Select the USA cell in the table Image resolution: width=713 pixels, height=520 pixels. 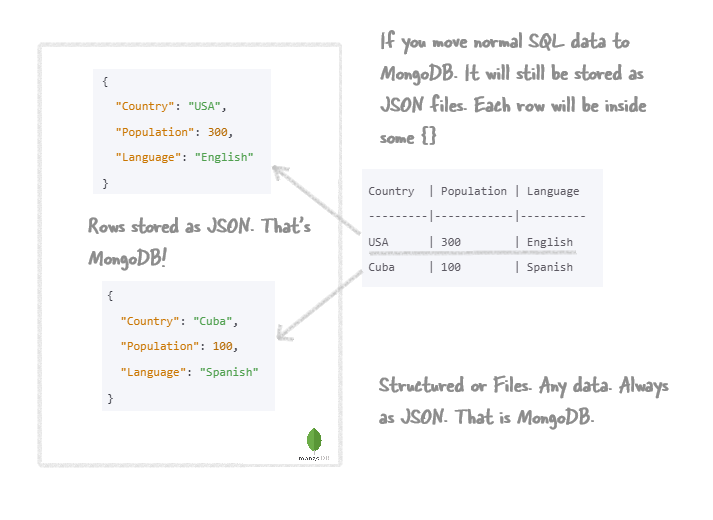click(378, 242)
